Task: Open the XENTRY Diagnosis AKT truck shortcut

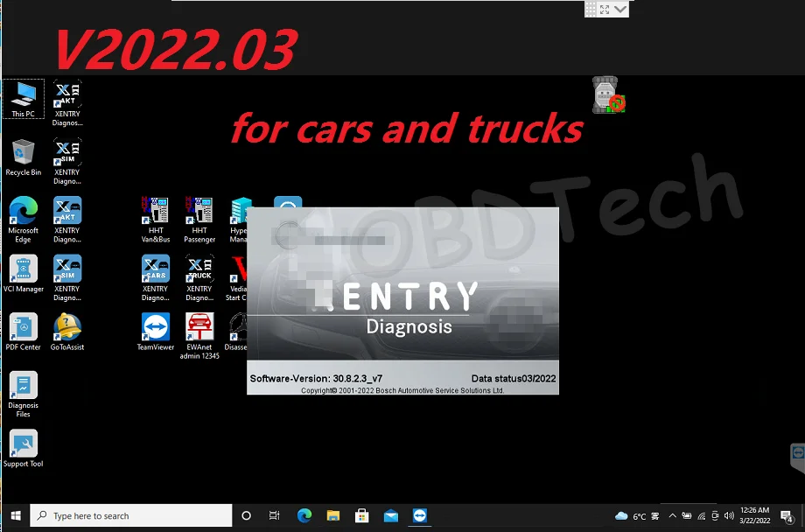Action: pyautogui.click(x=67, y=102)
